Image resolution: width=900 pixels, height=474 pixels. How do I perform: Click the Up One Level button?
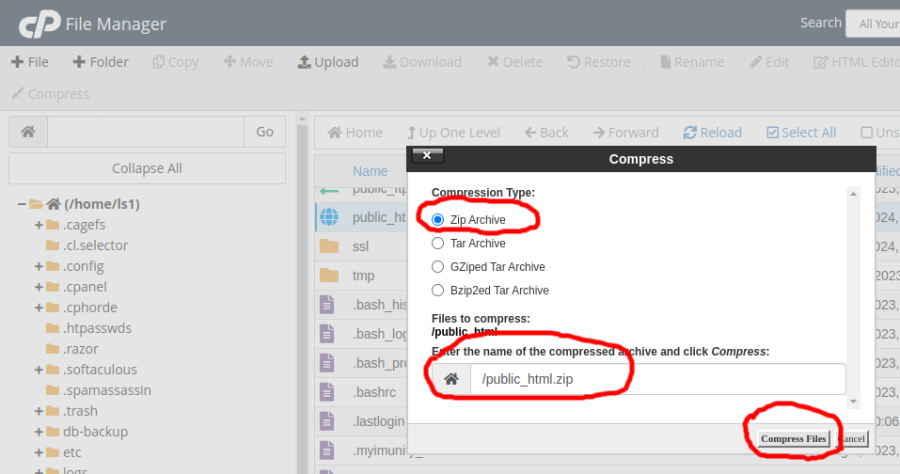click(x=453, y=132)
